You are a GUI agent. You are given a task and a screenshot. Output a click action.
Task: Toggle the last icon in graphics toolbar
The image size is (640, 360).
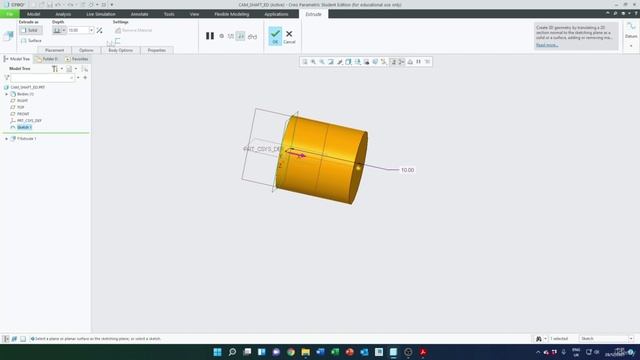tap(427, 62)
